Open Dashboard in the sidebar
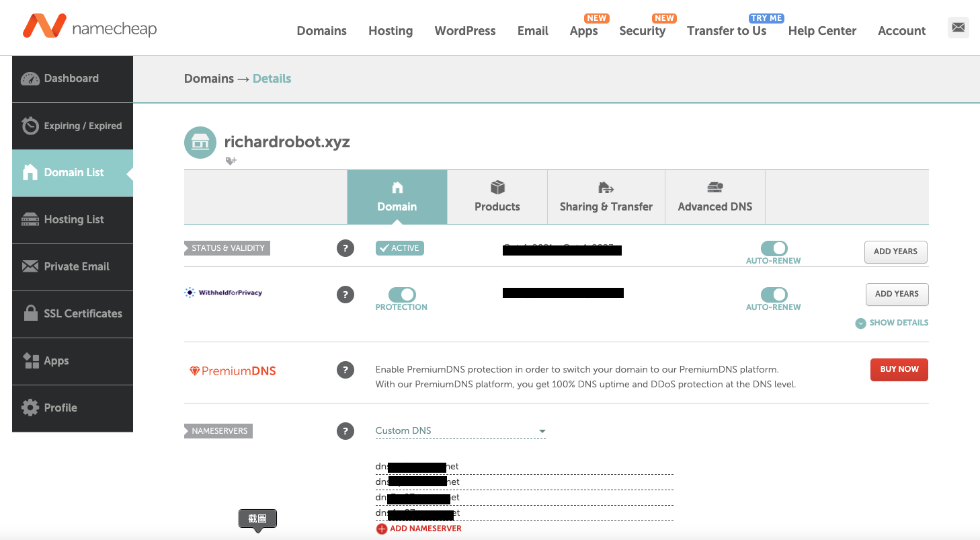This screenshot has height=540, width=980. (73, 79)
